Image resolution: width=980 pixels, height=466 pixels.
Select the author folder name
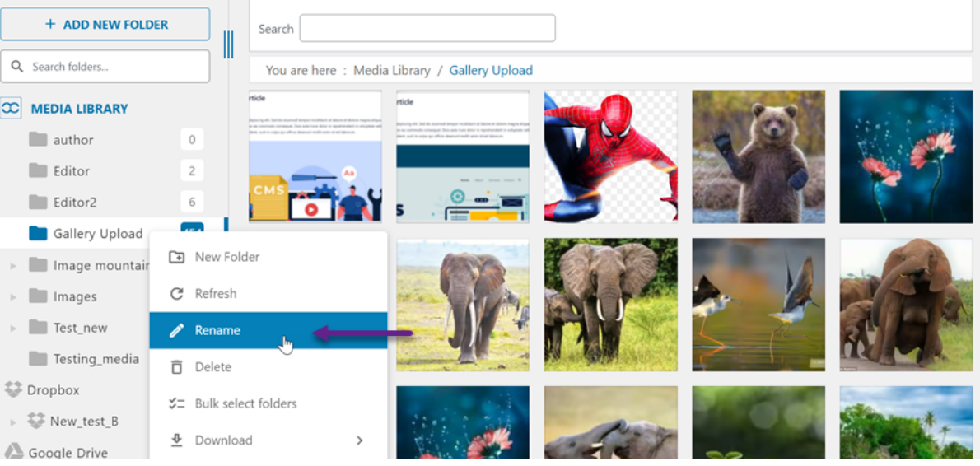tap(74, 140)
